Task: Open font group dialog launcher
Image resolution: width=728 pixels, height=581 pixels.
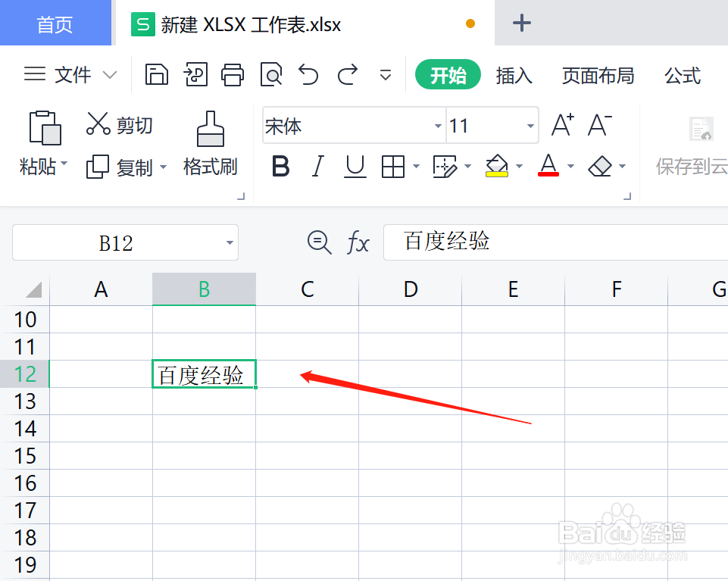Action: point(627,196)
